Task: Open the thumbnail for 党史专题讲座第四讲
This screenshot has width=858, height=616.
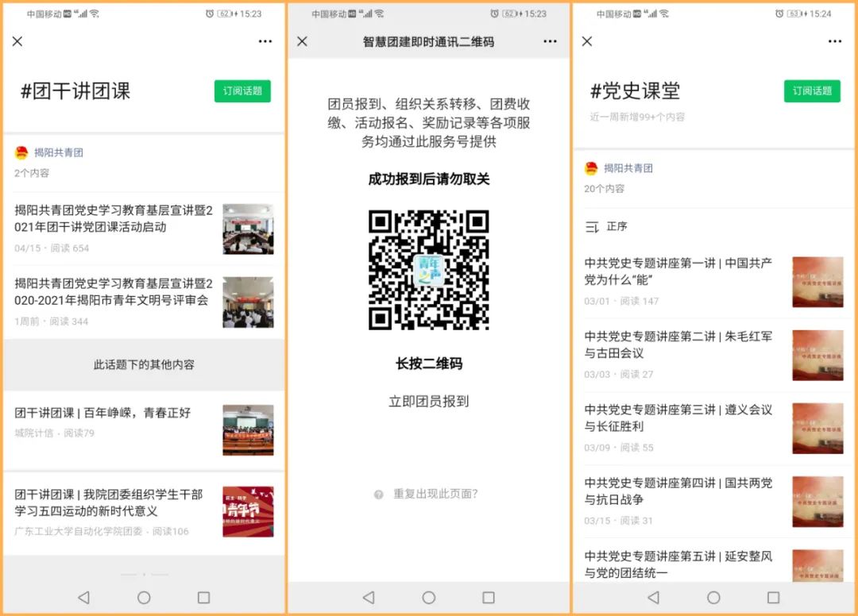Action: [x=817, y=502]
